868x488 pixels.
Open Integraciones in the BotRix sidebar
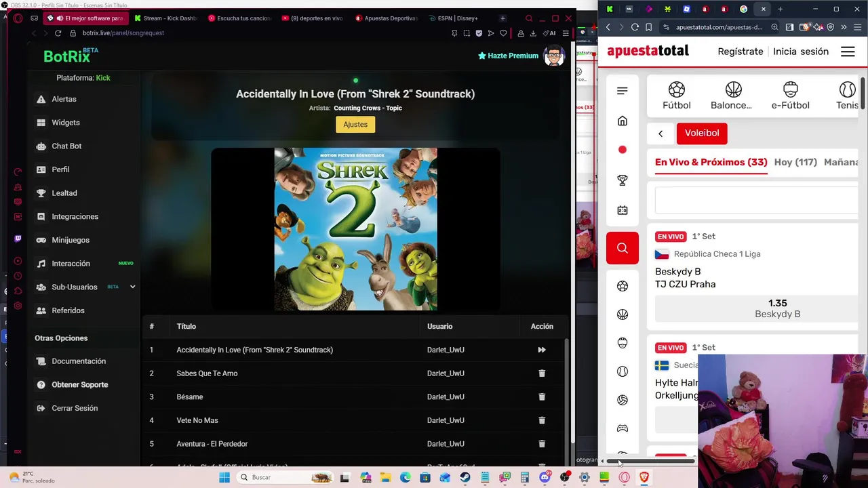(x=75, y=216)
